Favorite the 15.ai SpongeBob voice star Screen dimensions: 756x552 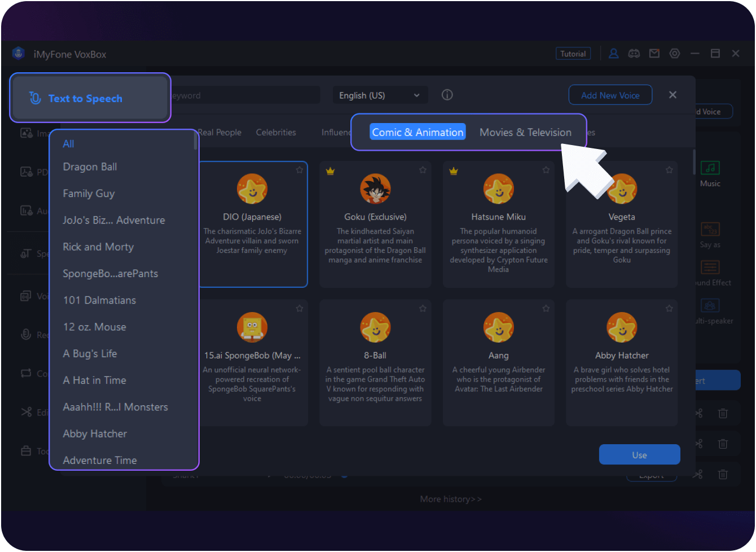tap(300, 308)
